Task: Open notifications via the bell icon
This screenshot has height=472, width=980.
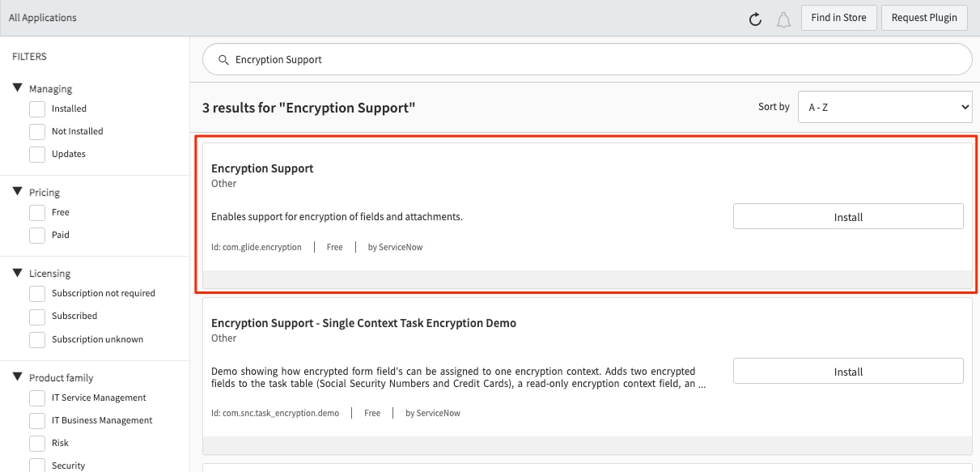Action: click(x=783, y=18)
